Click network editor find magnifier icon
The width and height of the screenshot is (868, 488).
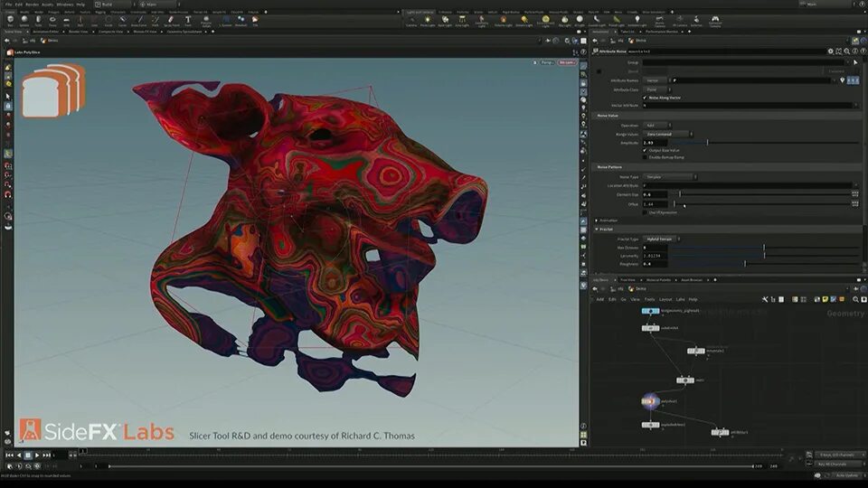tap(855, 299)
